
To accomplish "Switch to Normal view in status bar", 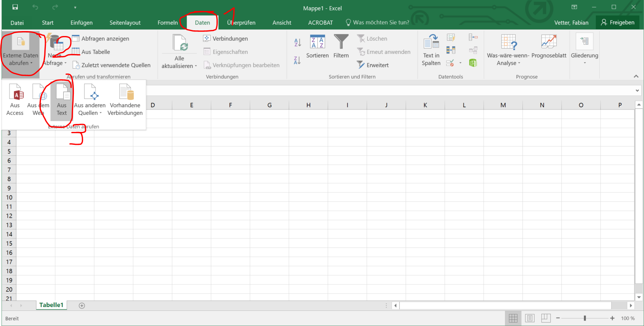I will pos(513,318).
